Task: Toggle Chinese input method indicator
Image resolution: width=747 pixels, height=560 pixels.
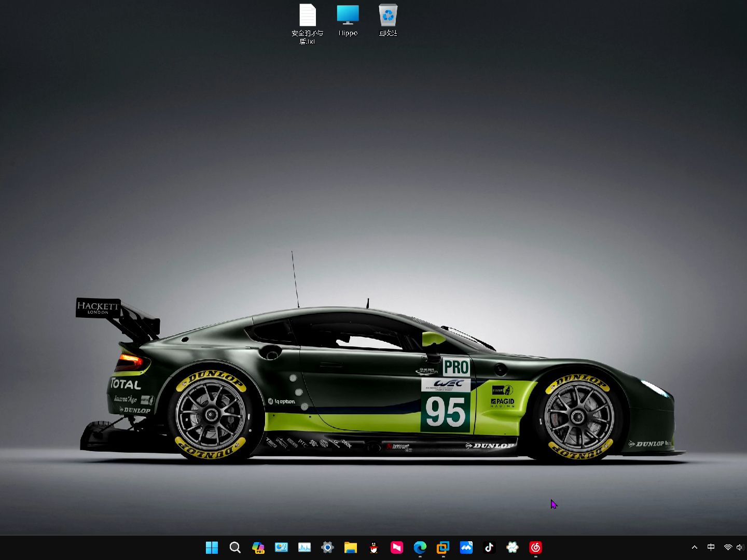Action: [x=711, y=548]
